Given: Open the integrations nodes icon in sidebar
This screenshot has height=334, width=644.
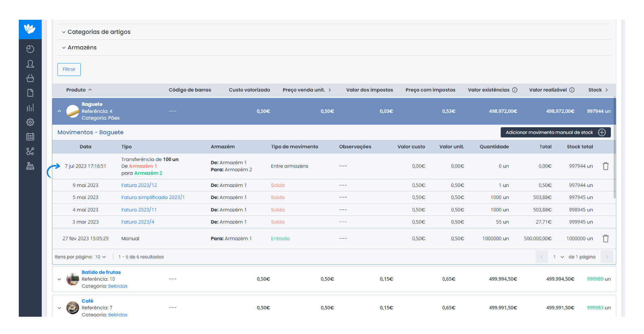Looking at the screenshot, I should click(30, 151).
